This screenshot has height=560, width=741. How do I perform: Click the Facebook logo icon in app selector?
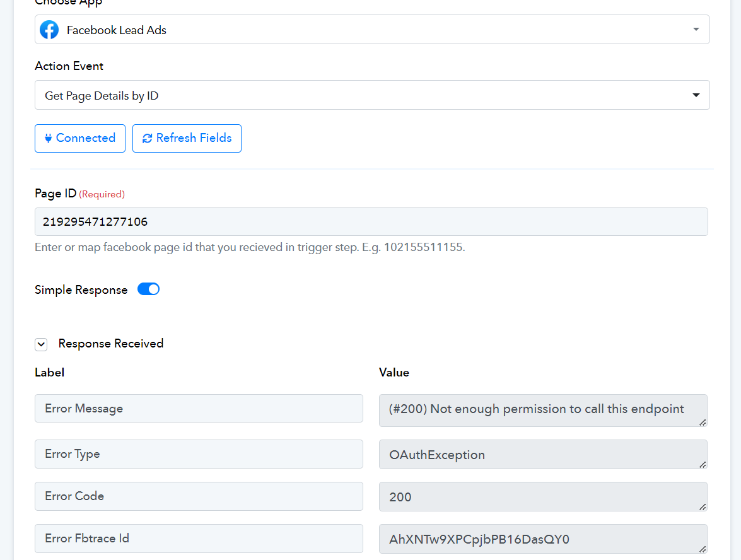tap(49, 30)
